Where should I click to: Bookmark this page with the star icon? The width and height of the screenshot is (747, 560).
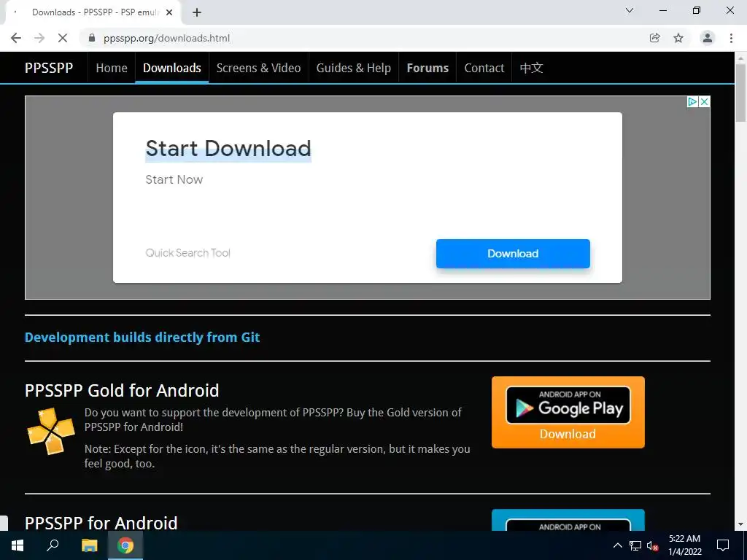point(678,38)
